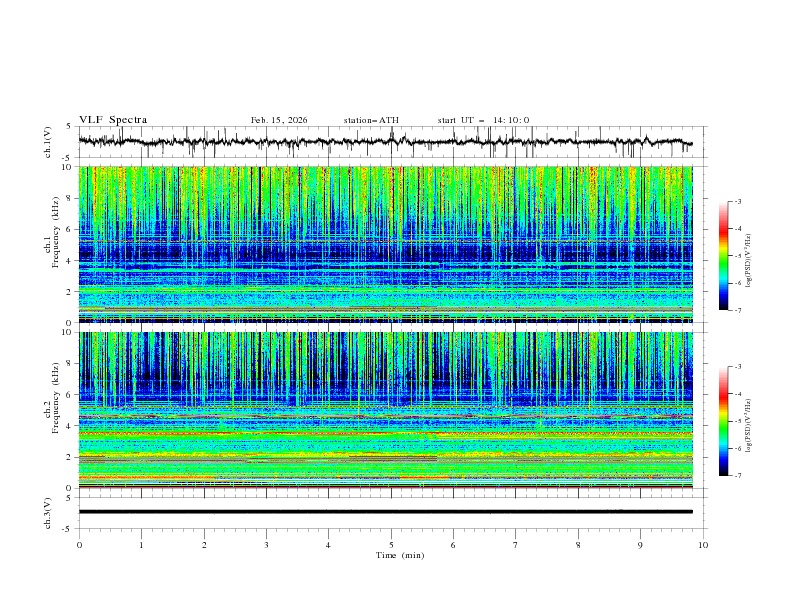Viewport: 792px width, 612px height.
Task: Click the "6" kHz tick on ch.2 axis
Action: (70, 395)
